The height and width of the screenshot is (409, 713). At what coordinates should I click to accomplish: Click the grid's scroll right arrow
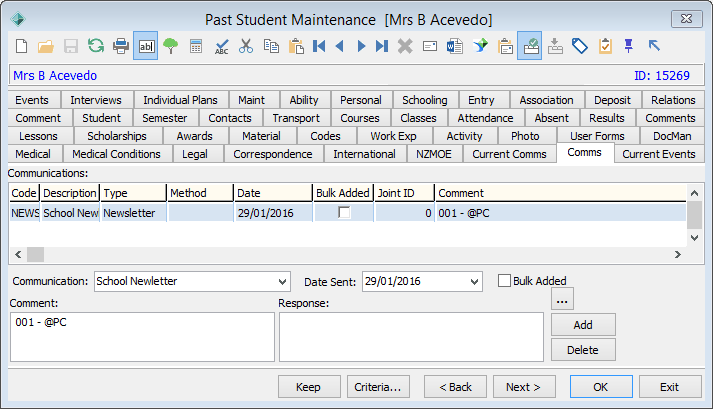(678, 254)
